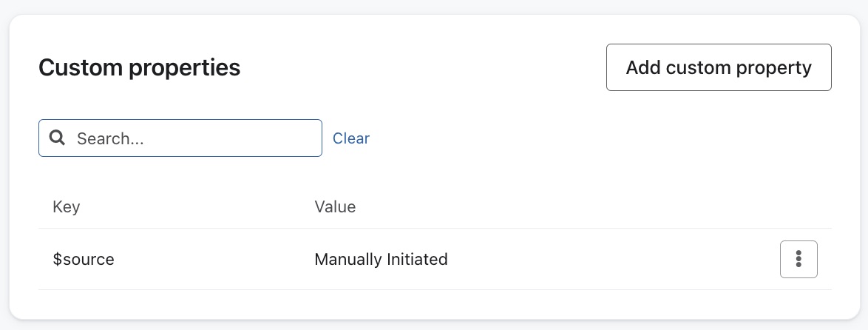
Task: Clear the search via Clear link
Action: (351, 138)
